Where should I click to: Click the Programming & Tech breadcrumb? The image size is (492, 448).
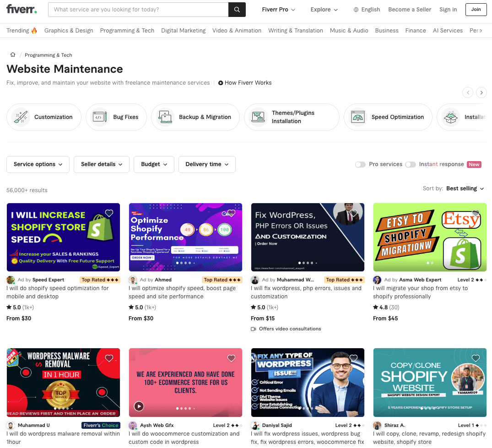click(49, 55)
